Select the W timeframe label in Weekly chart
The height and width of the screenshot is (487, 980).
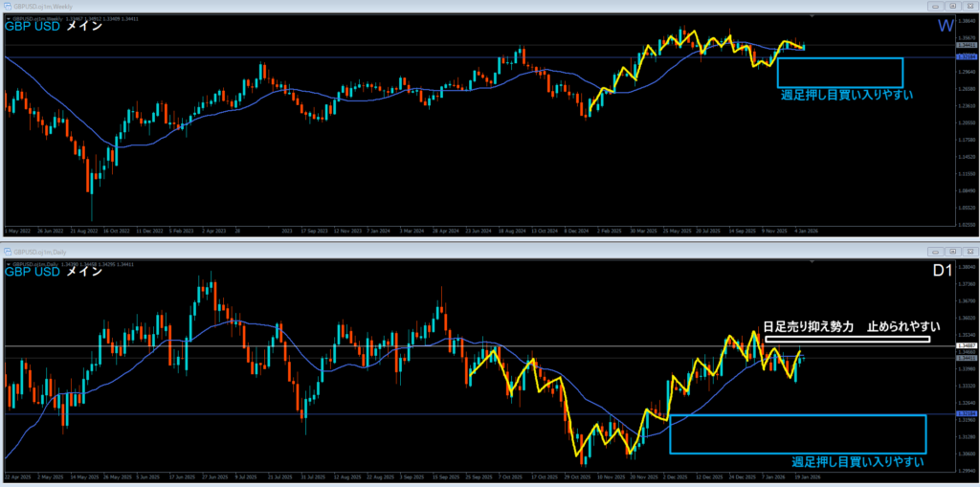945,26
